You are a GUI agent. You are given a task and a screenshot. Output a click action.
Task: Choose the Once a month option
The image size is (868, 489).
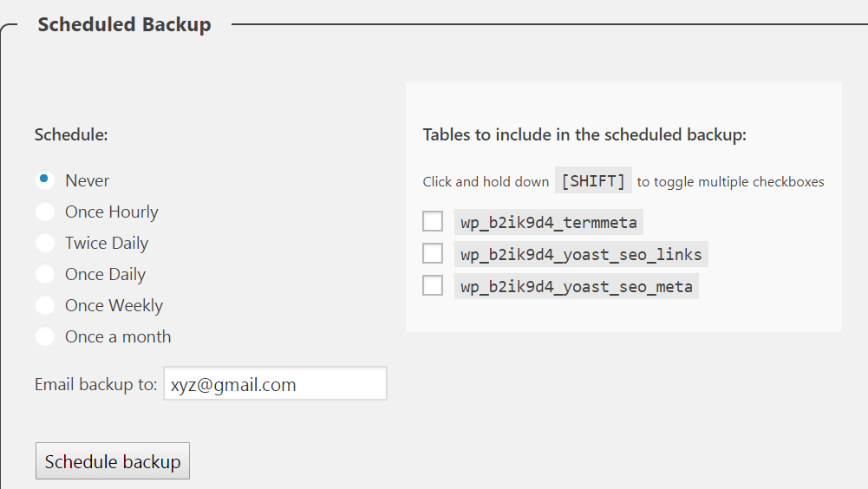44,336
